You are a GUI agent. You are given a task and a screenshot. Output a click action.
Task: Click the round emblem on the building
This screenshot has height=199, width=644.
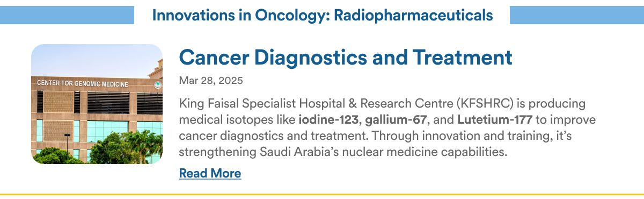click(x=158, y=85)
